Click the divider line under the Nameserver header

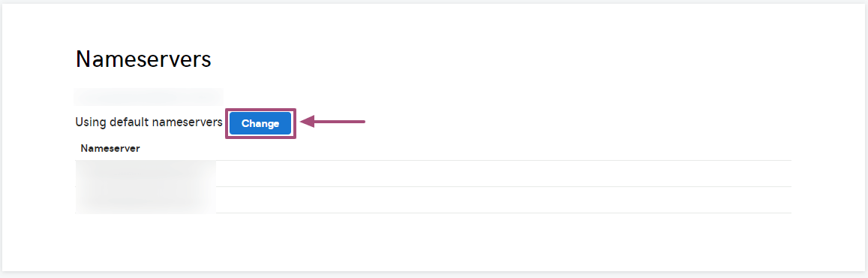(434, 160)
